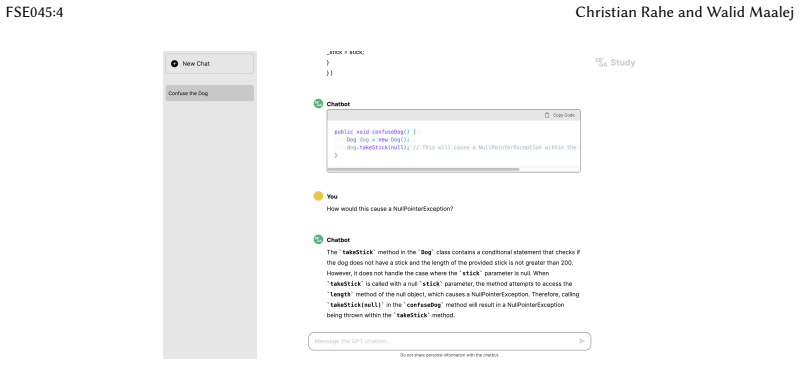Click the text 'How would this cause a NullPointerException?'
This screenshot has height=365, width=800.
tap(390, 209)
